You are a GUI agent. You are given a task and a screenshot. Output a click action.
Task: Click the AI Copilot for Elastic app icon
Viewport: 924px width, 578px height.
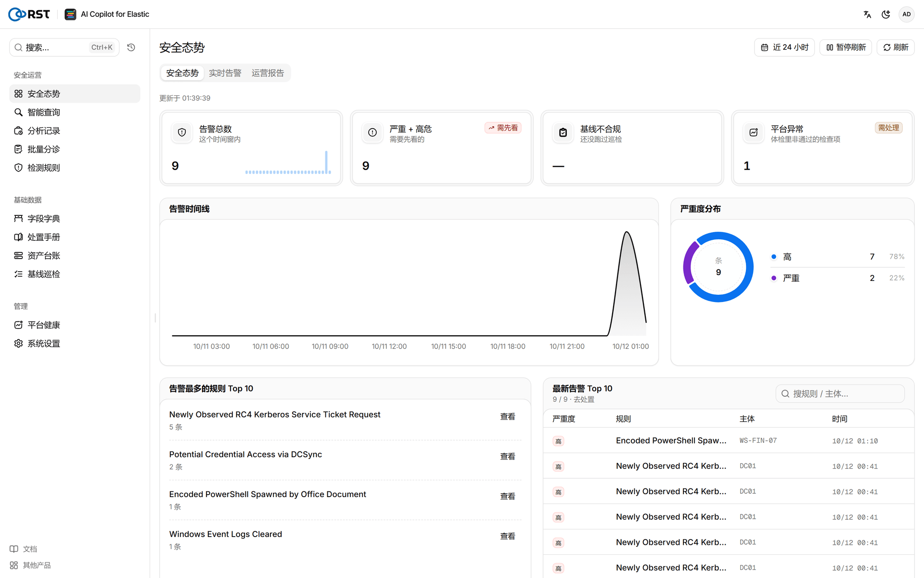tap(70, 14)
